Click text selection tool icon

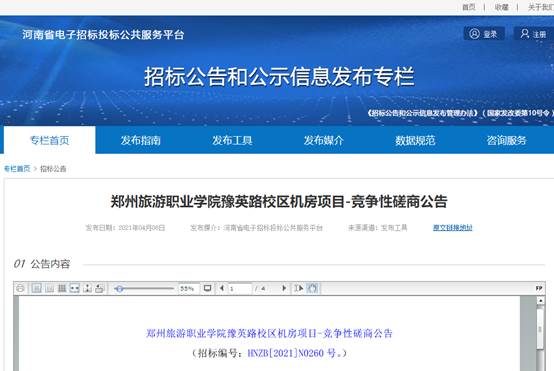299,288
